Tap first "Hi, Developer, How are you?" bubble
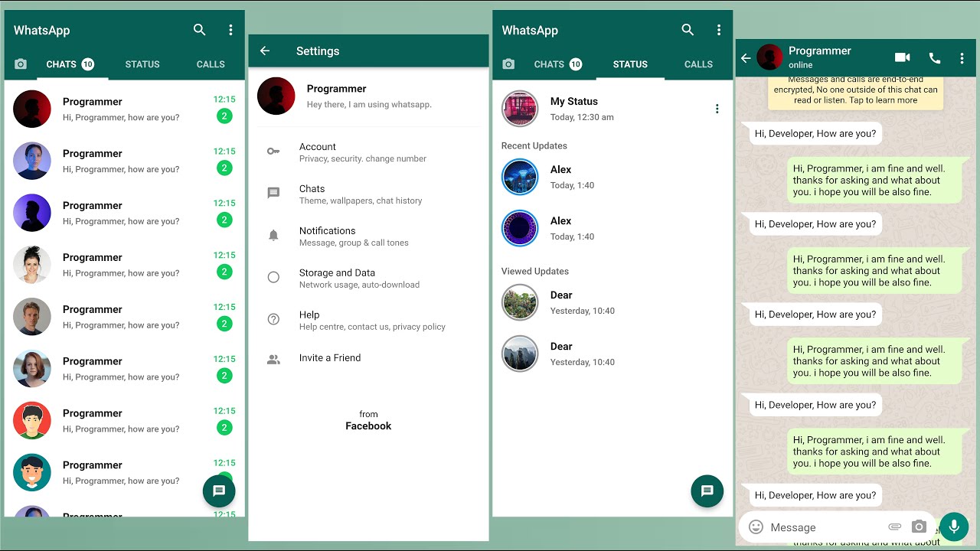 click(815, 133)
